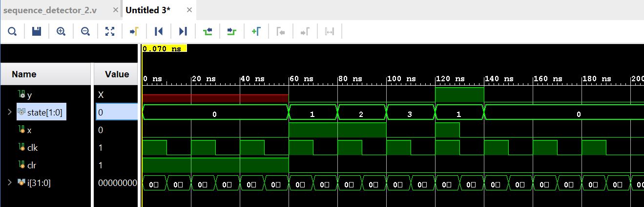Viewport: 644px width, 207px height.
Task: Expand the i[31:0] signal bus
Action: 9,183
